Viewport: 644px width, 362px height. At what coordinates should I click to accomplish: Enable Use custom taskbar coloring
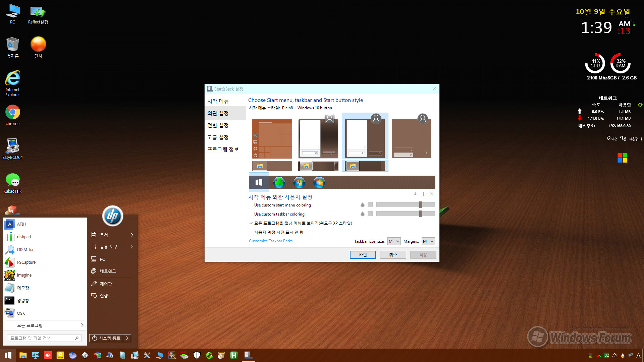[x=251, y=214]
